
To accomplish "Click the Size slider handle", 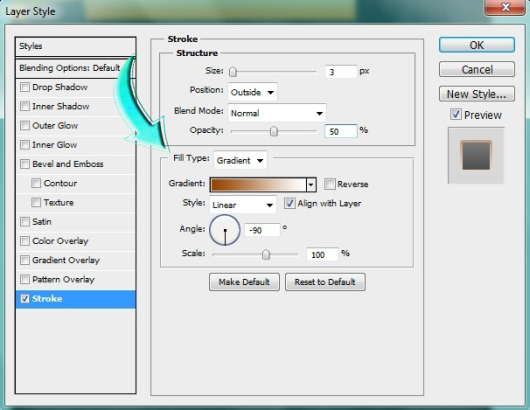I will 233,72.
